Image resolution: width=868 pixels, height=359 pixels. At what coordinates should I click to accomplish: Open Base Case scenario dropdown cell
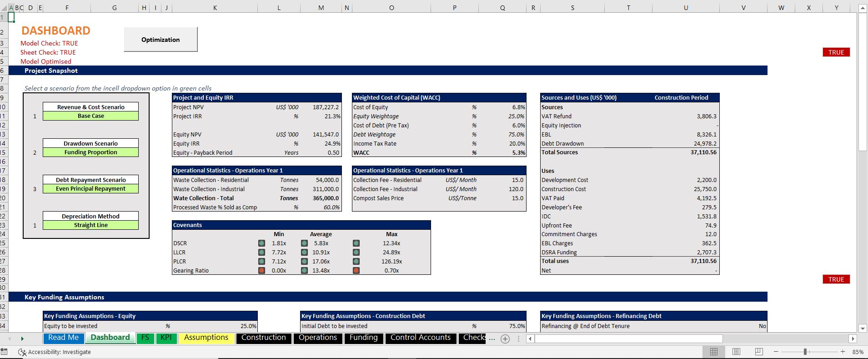tap(90, 116)
